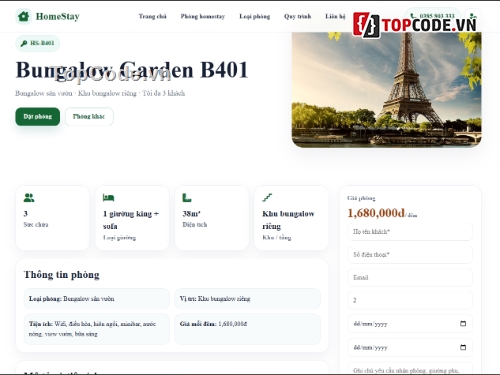Click the 38m² Diện tích text

[195, 219]
